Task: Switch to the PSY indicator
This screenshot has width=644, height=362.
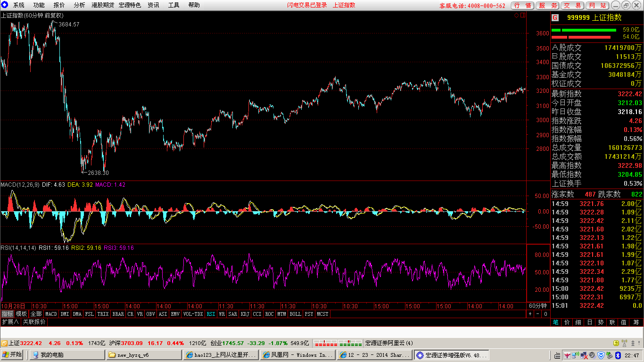Action: [309, 313]
